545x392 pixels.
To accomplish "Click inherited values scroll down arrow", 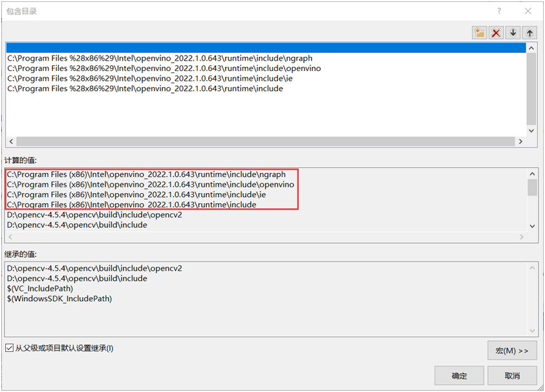I will [x=532, y=331].
